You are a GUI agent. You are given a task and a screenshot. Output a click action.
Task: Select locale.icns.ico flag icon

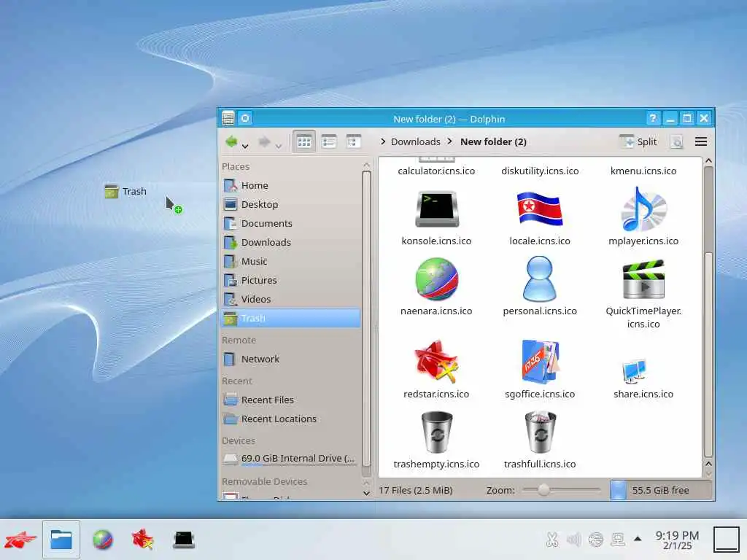(x=540, y=209)
